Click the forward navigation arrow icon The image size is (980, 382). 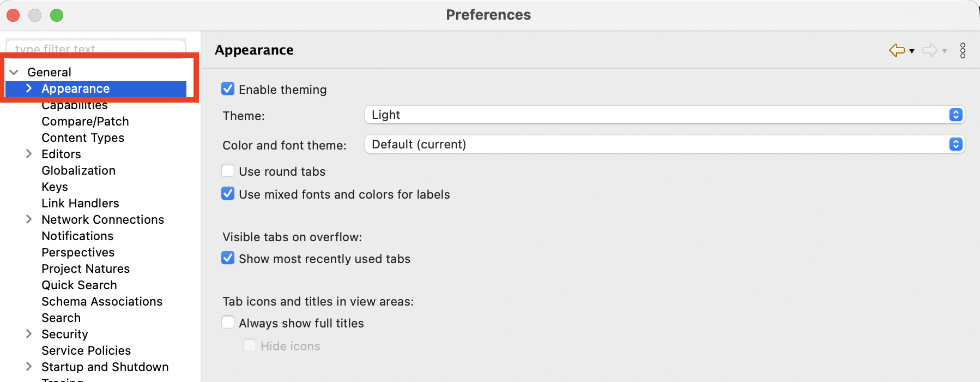929,50
